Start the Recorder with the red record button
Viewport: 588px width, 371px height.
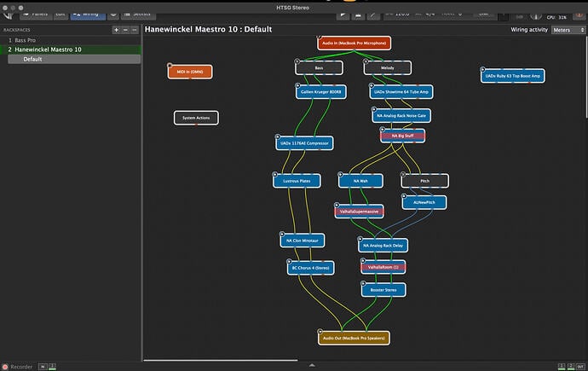[x=5, y=367]
